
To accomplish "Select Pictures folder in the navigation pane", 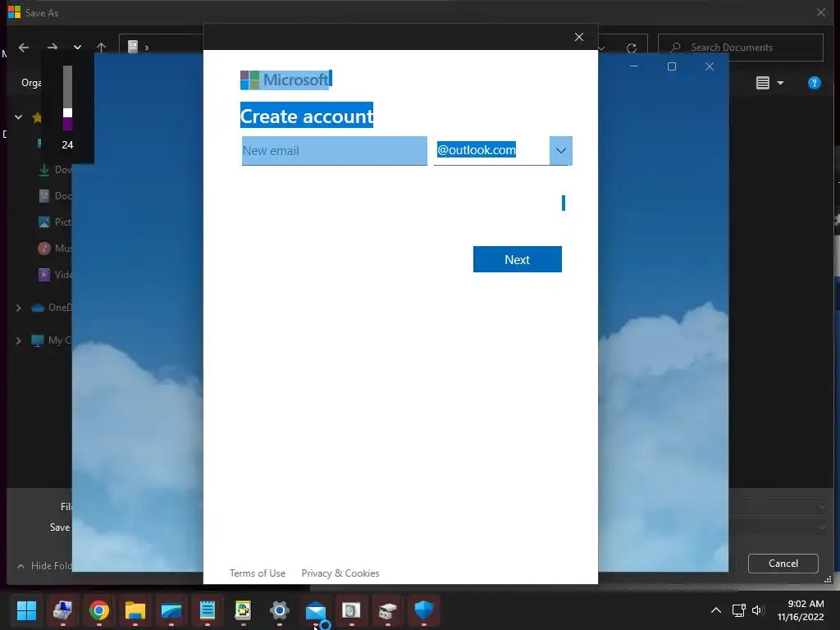I will pyautogui.click(x=55, y=222).
